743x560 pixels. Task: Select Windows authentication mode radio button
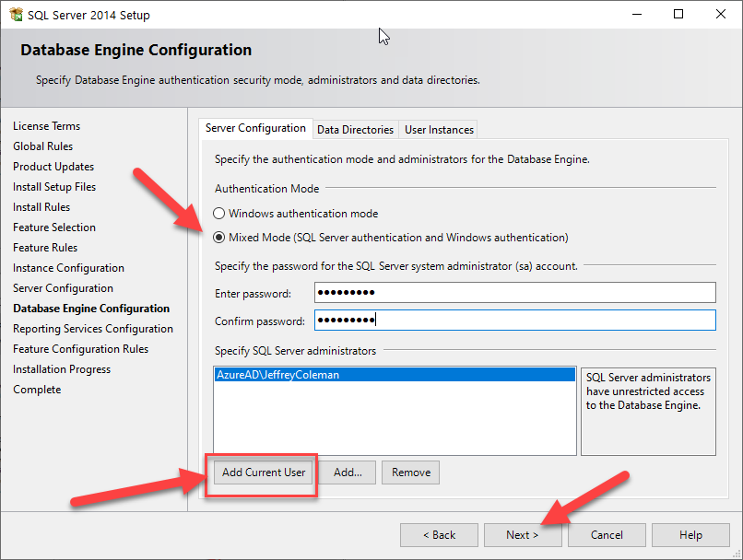218,214
